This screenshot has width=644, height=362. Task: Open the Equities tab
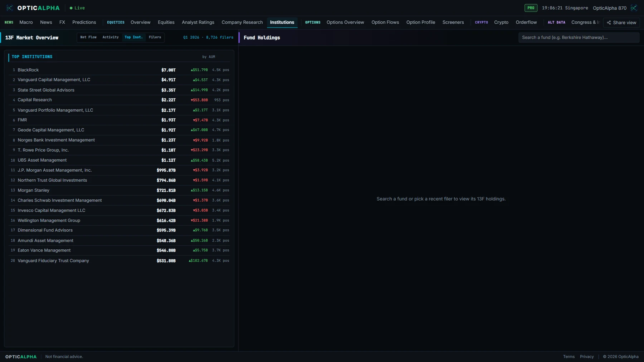pyautogui.click(x=166, y=22)
